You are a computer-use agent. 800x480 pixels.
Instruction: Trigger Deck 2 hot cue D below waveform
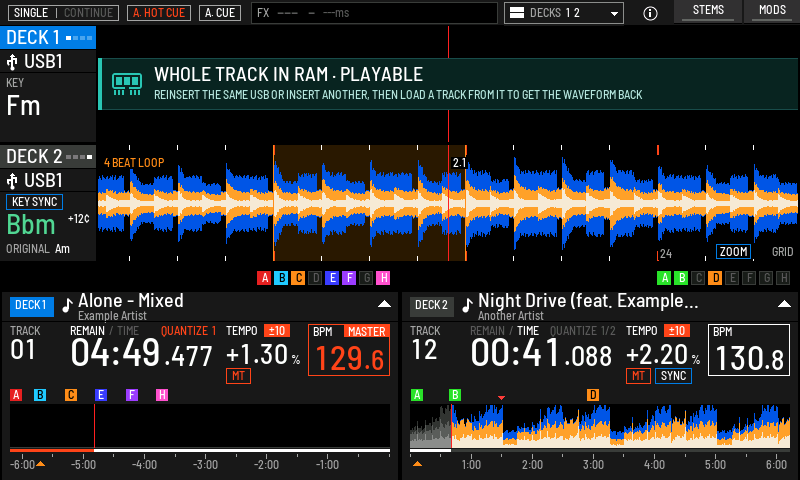pos(715,278)
